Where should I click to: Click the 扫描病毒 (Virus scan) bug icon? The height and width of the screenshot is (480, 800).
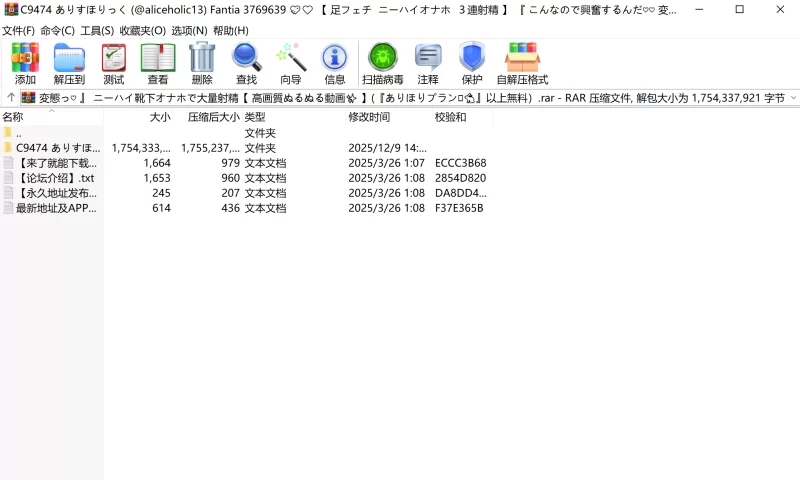pos(383,57)
